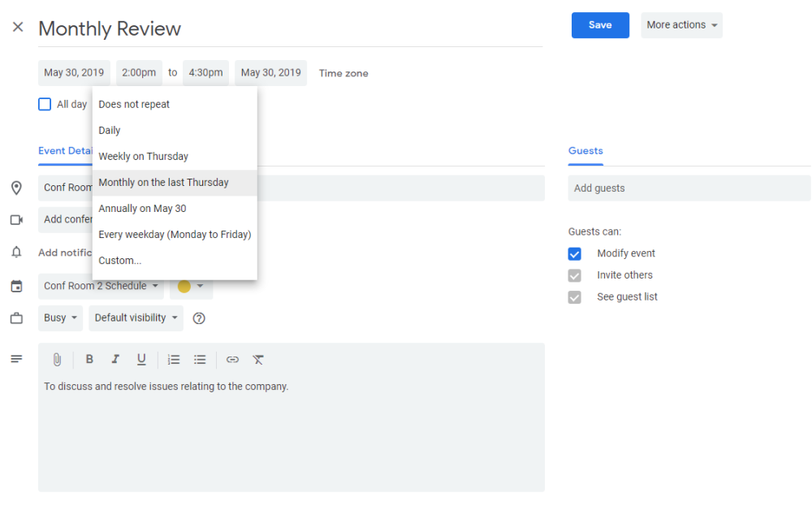
Task: Enable the All day checkbox
Action: 45,104
